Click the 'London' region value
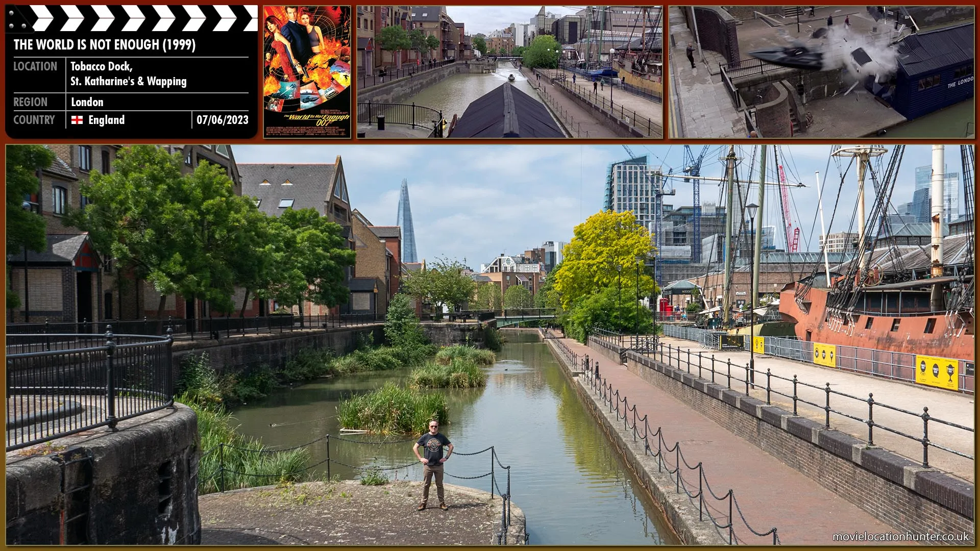This screenshot has height=551, width=980. coord(87,102)
